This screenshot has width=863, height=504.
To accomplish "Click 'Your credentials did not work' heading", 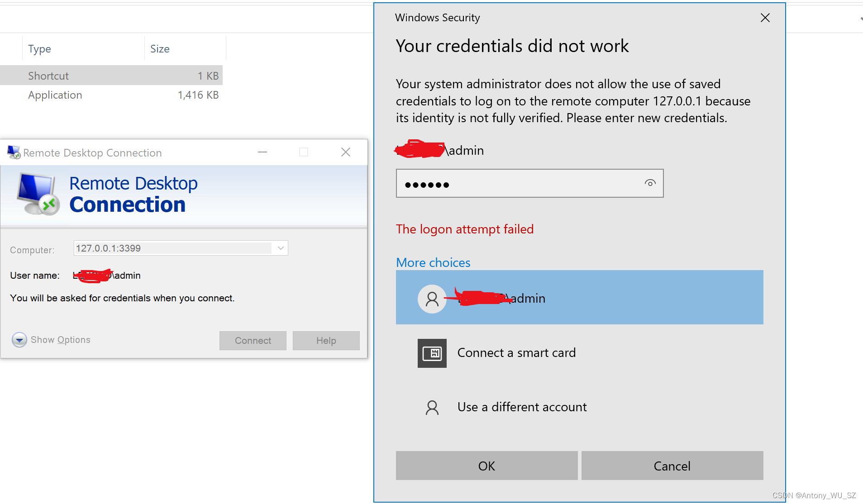I will point(512,46).
